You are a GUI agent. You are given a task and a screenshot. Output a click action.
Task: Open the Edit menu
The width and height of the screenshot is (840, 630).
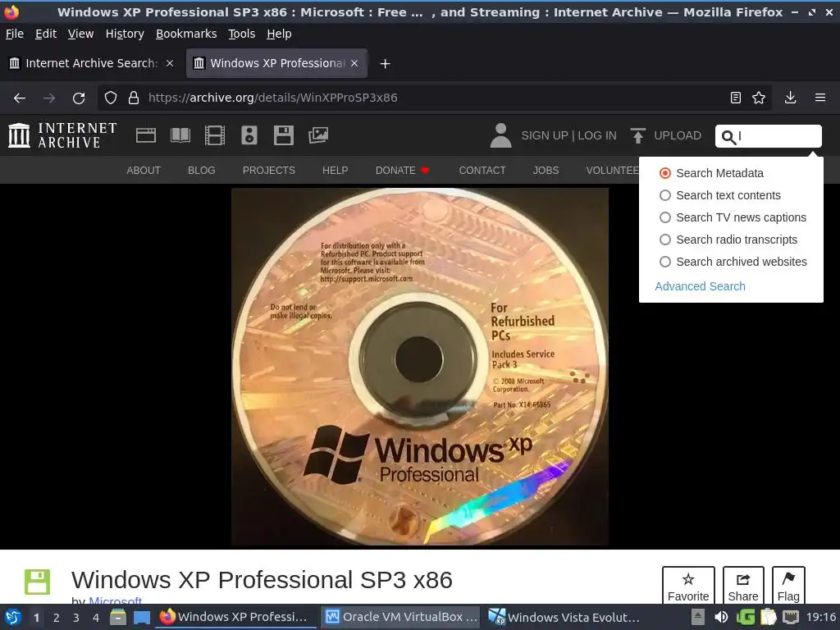pos(46,34)
